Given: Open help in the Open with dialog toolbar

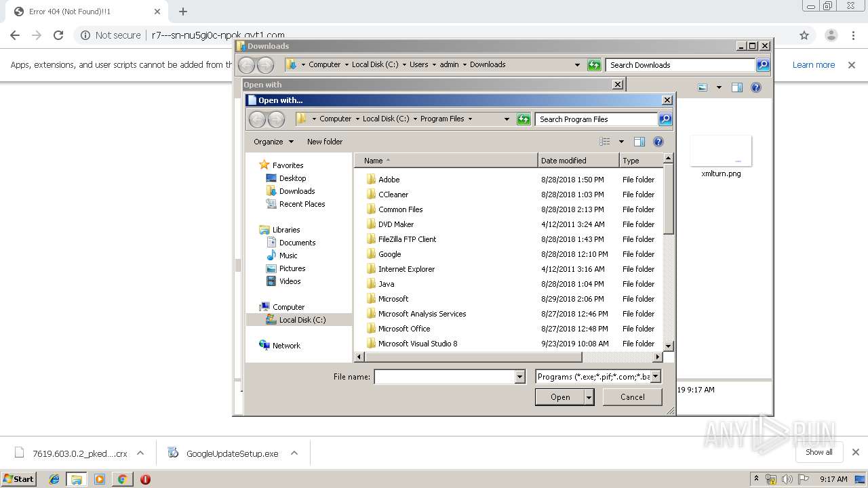Looking at the screenshot, I should (658, 142).
